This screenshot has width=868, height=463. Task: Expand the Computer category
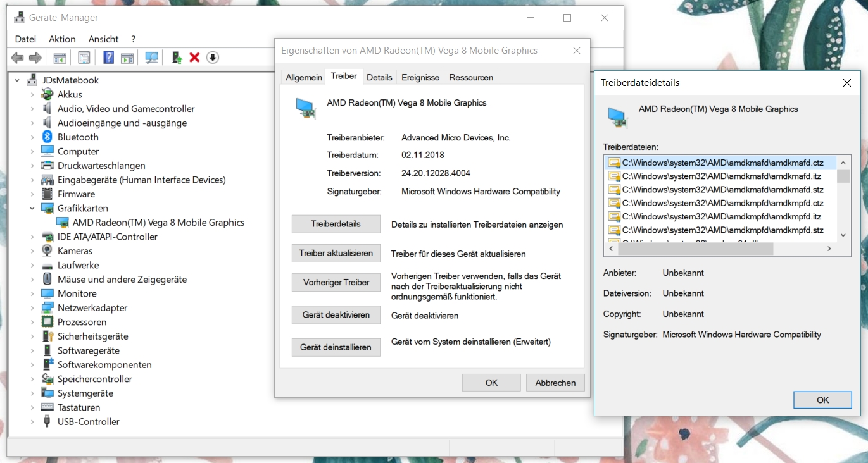point(32,152)
